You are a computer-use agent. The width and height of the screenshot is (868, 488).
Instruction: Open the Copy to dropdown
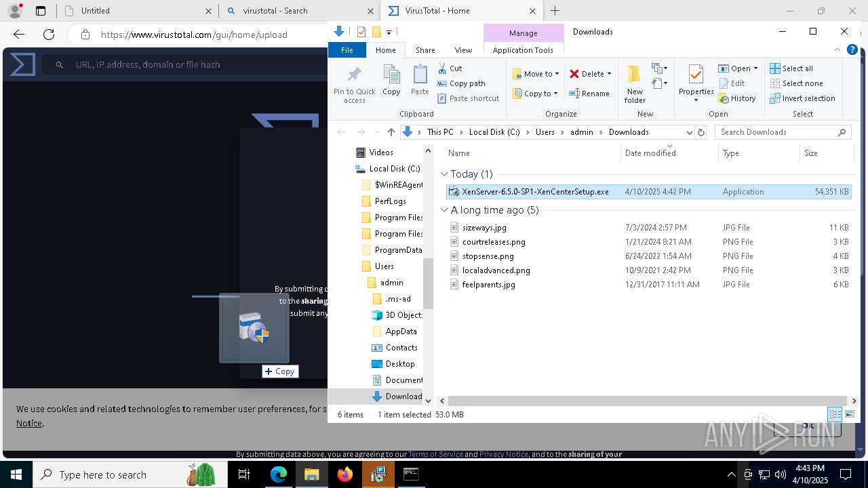coord(535,94)
